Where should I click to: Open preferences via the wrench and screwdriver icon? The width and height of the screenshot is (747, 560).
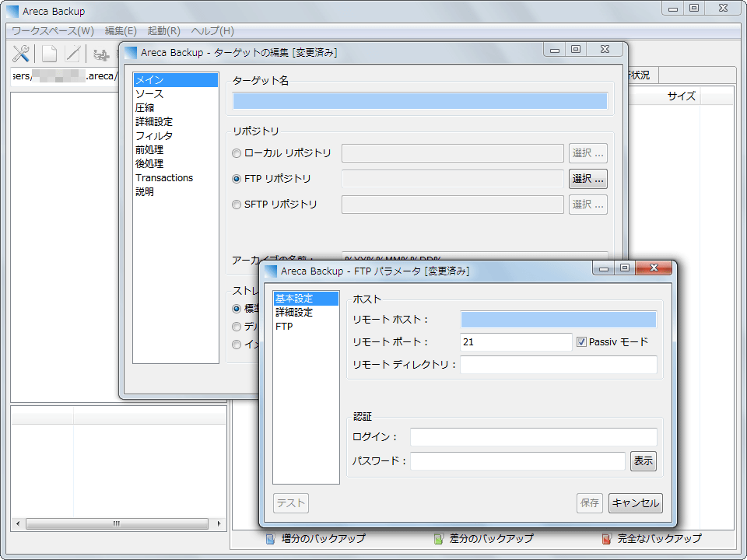[x=21, y=54]
